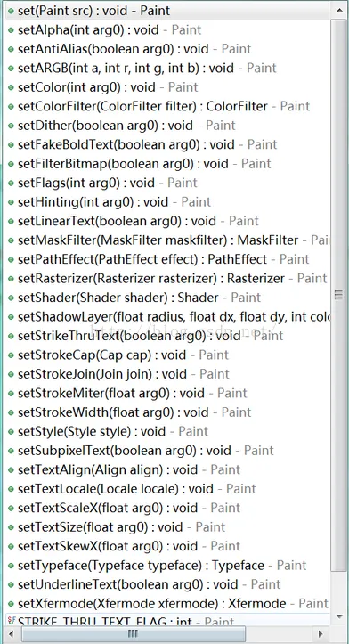Click the STRIKE_THRU_TEXT_FLAG field icon
Screen dimensions: 349x644
coord(11,621)
